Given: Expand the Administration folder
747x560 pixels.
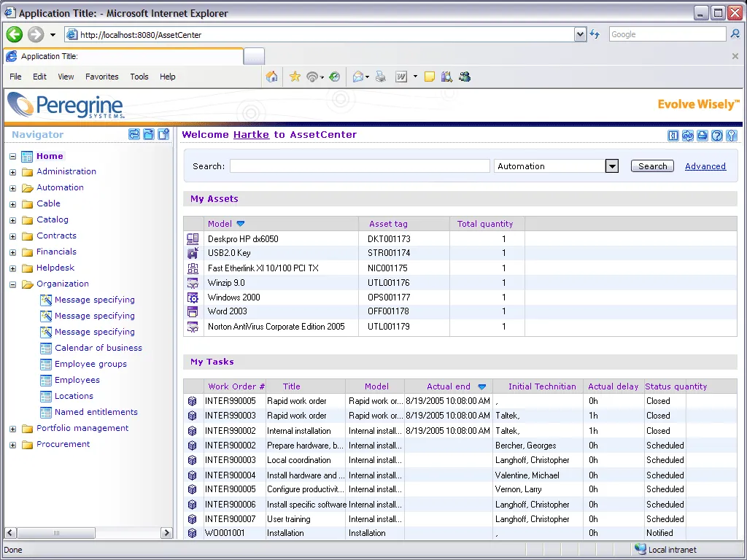Looking at the screenshot, I should click(x=13, y=172).
